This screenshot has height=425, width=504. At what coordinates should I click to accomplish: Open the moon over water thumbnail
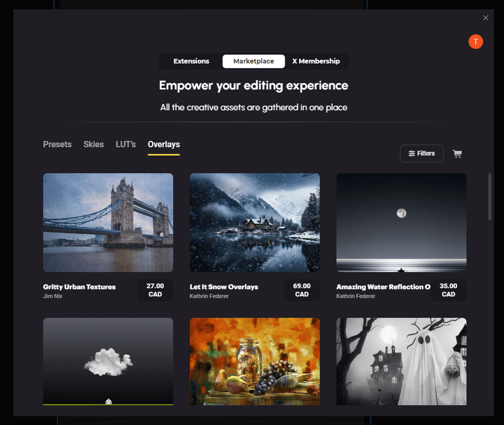click(x=401, y=223)
